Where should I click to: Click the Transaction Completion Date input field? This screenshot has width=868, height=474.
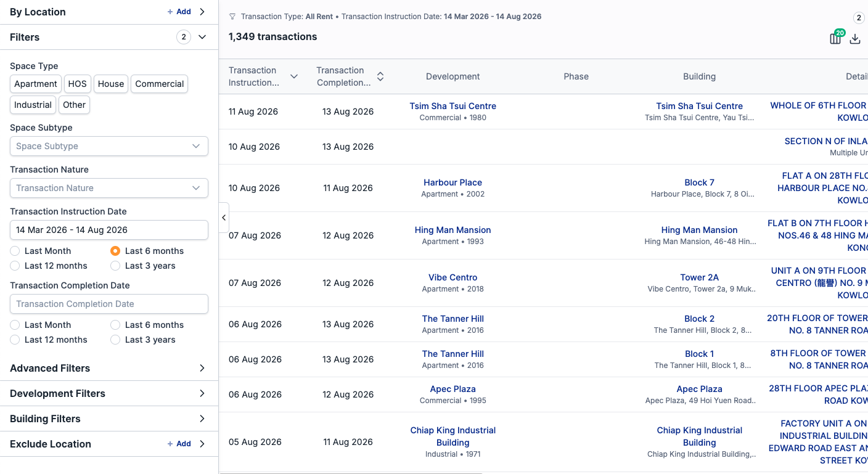click(x=109, y=304)
